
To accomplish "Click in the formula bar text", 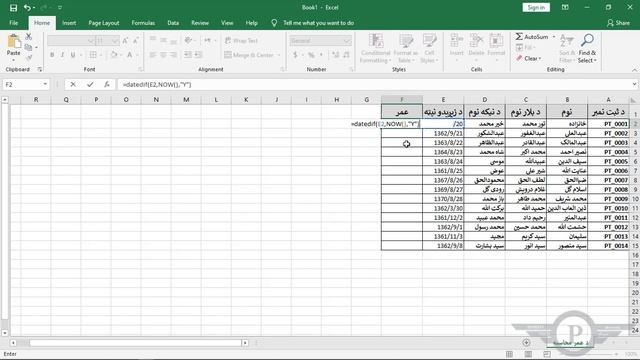I will click(x=157, y=84).
